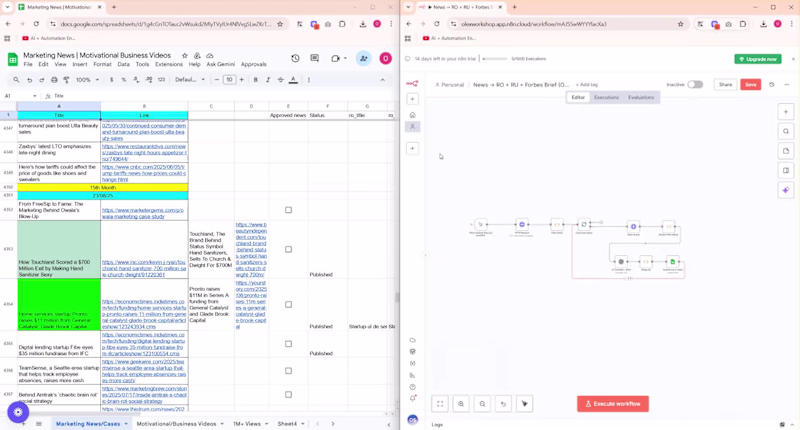The height and width of the screenshot is (430, 800).
Task: Select the Google Sheets node on canvas
Action: pyautogui.click(x=672, y=262)
